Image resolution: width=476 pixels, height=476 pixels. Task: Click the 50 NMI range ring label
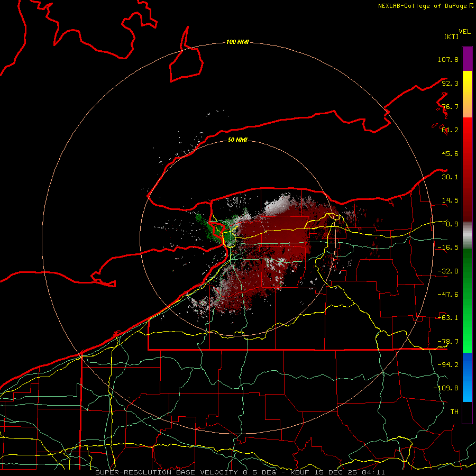(237, 140)
